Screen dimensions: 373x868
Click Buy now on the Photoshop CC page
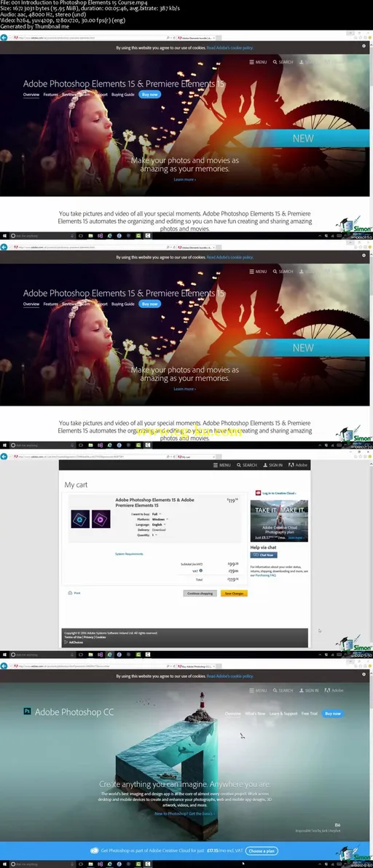coord(333,714)
